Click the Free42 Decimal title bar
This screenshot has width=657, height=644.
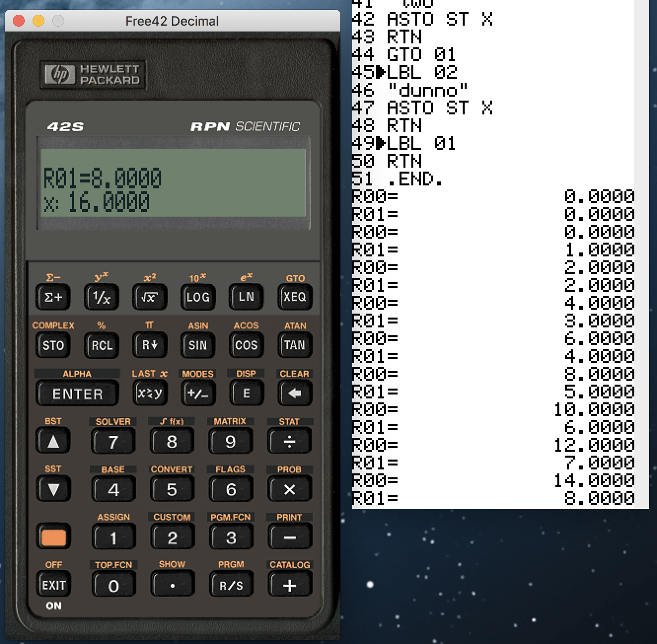coord(172,21)
